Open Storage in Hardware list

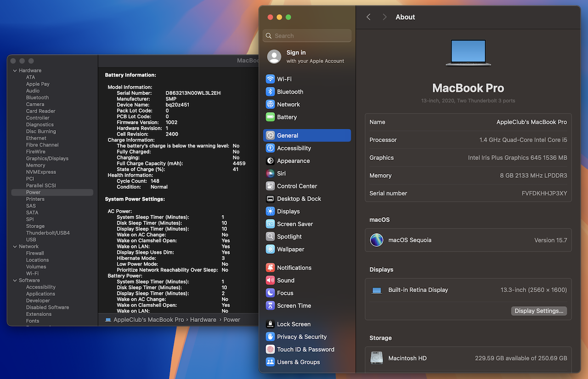pos(35,226)
